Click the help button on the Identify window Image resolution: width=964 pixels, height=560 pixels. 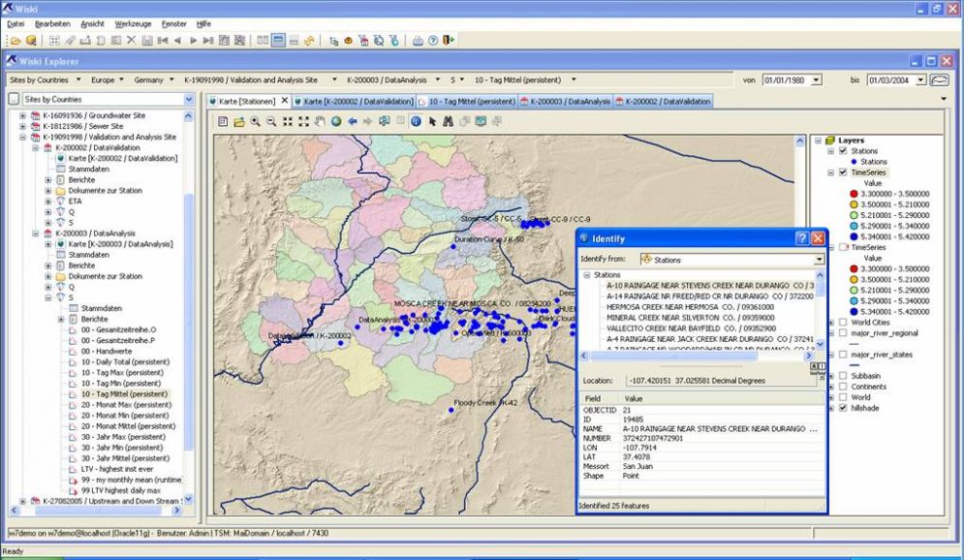[x=802, y=238]
